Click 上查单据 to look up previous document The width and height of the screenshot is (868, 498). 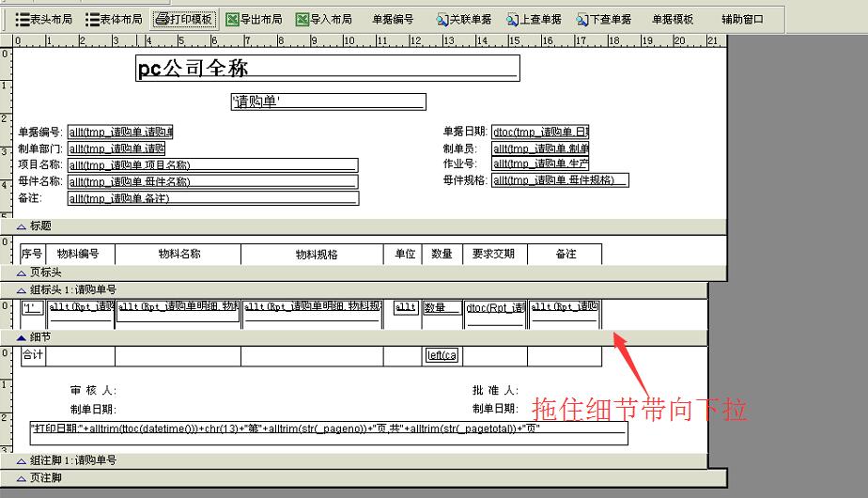pos(534,19)
